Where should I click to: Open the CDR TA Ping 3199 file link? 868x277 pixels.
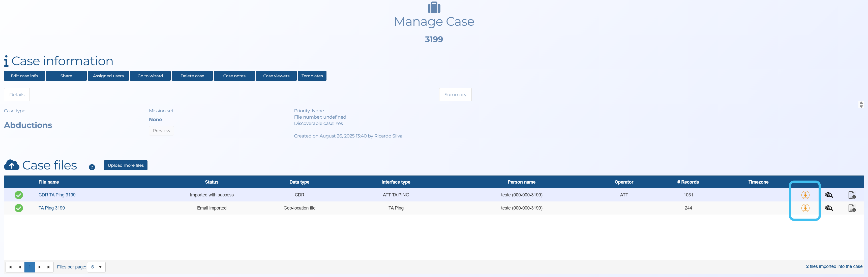57,195
